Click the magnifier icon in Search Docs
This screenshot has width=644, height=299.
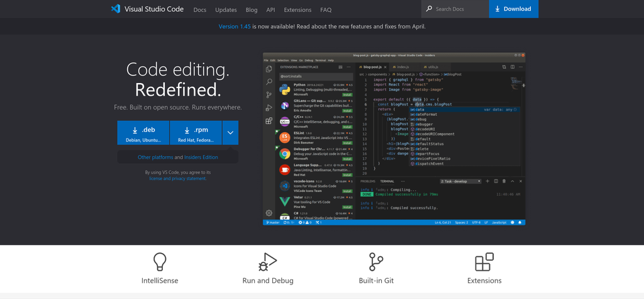click(x=429, y=9)
